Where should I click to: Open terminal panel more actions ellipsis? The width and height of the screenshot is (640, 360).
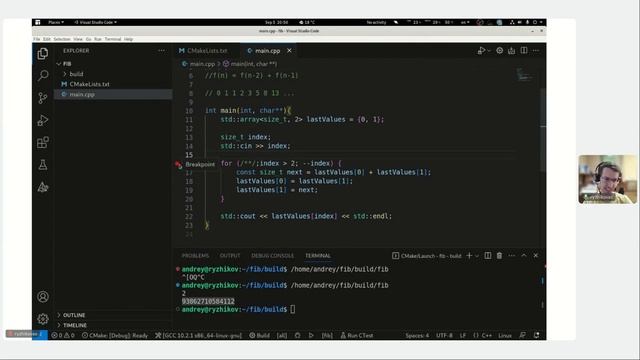click(512, 256)
